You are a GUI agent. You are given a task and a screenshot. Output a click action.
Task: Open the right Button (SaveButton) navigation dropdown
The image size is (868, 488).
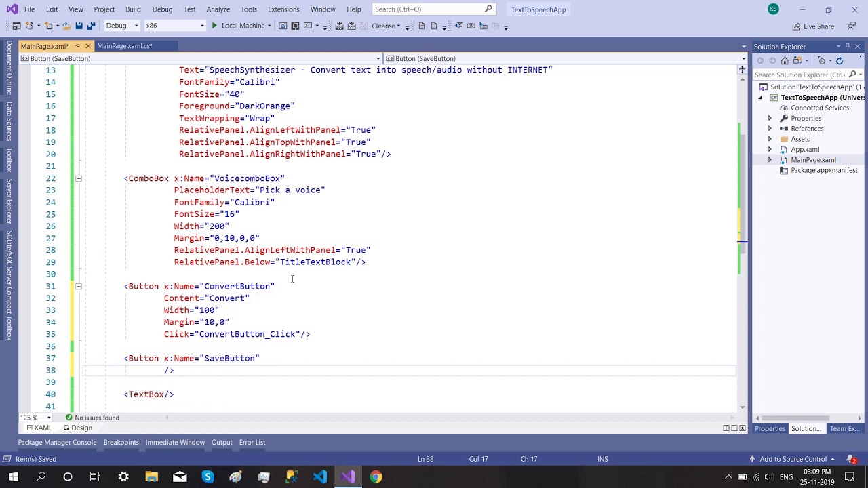point(743,58)
